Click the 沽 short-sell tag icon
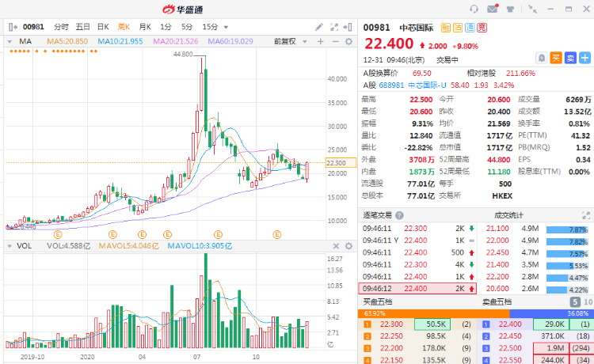Screen dimensions: 594x364 [x=458, y=28]
